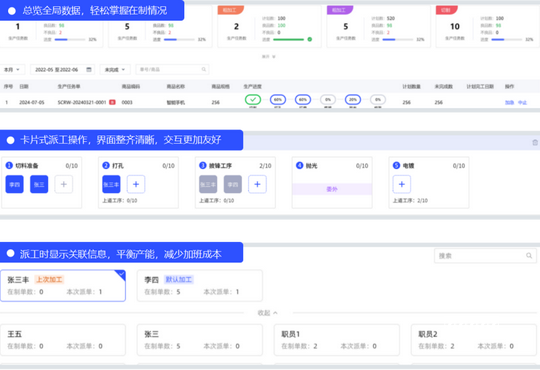
Task: Click the magnifier icon in the 搜索 box
Action: [x=529, y=256]
